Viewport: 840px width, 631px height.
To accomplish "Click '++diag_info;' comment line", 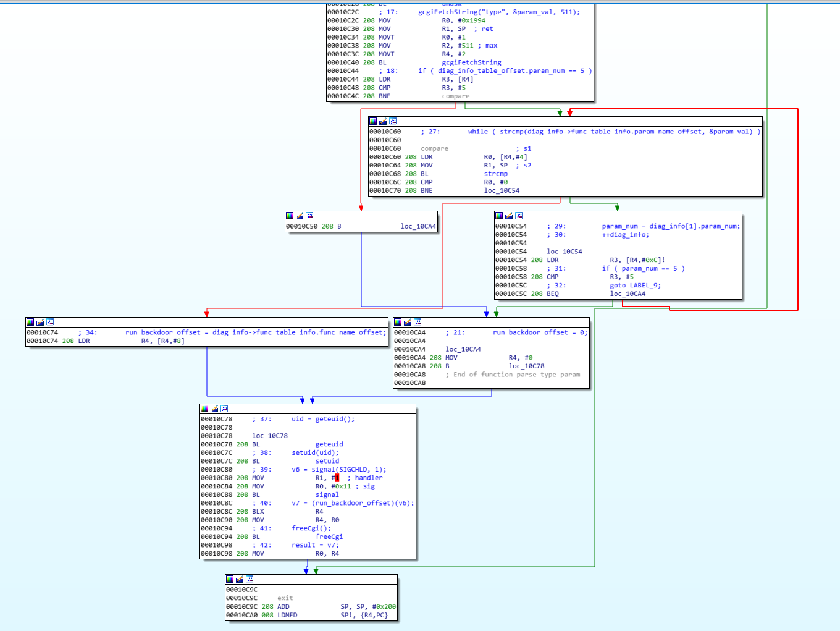I will [626, 235].
